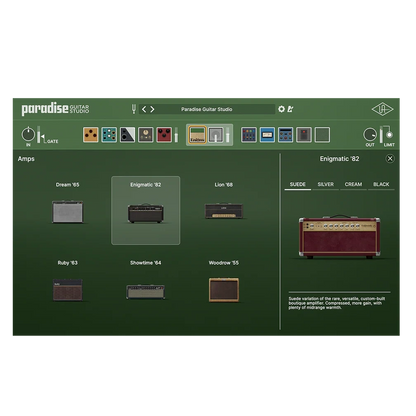Select the highlighted amp slot in chain

197,135
